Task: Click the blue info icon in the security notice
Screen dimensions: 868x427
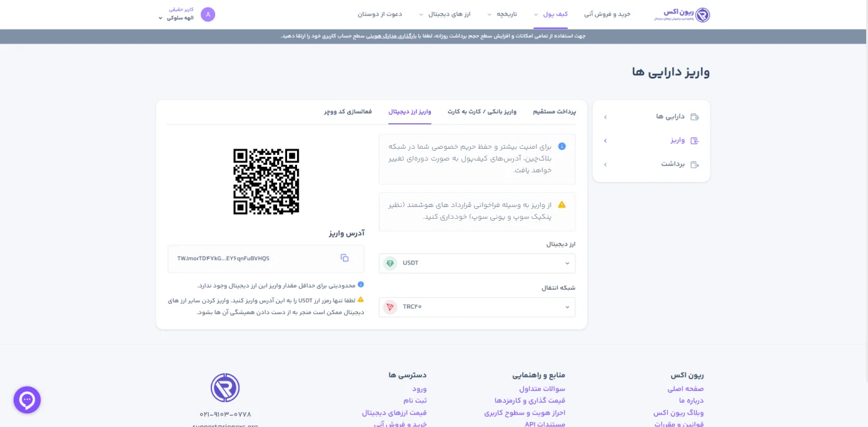Action: [x=562, y=146]
